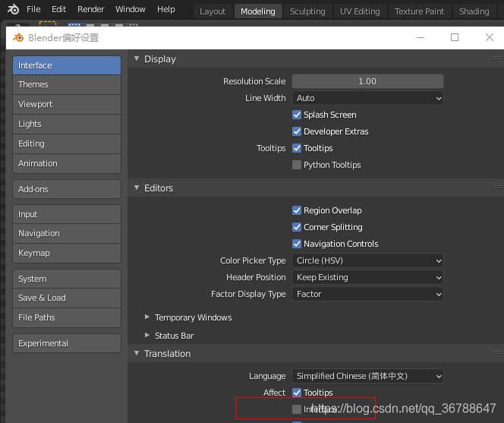Close the Blender preferences window
504x423 pixels.
click(x=490, y=37)
